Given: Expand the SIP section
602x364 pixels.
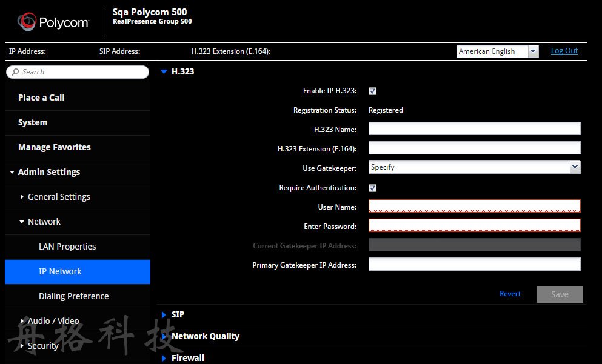Looking at the screenshot, I should [164, 314].
